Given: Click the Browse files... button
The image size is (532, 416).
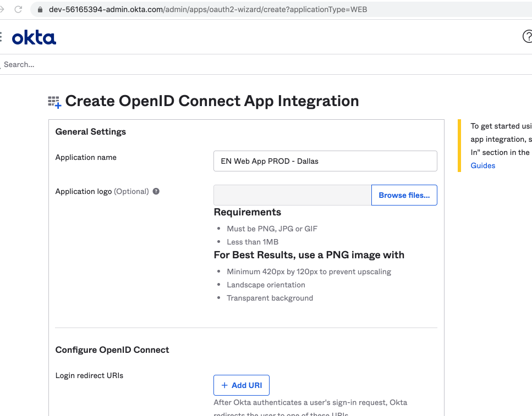Looking at the screenshot, I should pyautogui.click(x=404, y=195).
